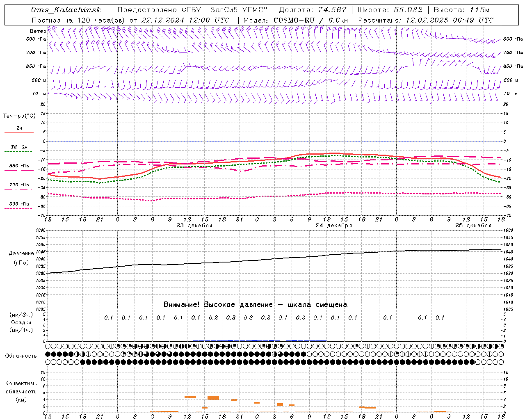Click the (км) unit label
Viewport: 525px width, 420px height.
coord(21,399)
